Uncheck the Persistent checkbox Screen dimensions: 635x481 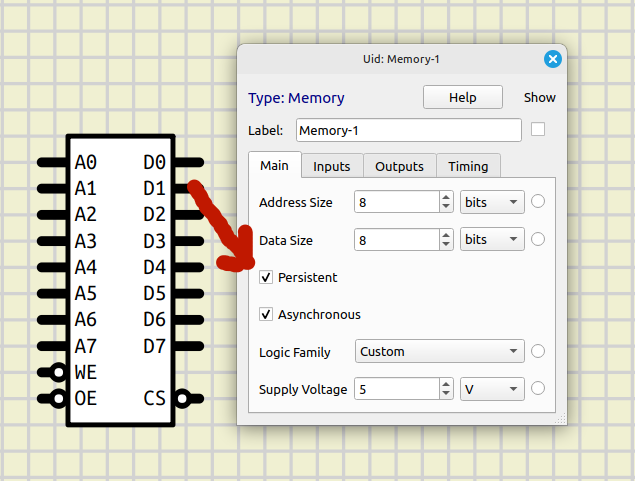(x=266, y=277)
